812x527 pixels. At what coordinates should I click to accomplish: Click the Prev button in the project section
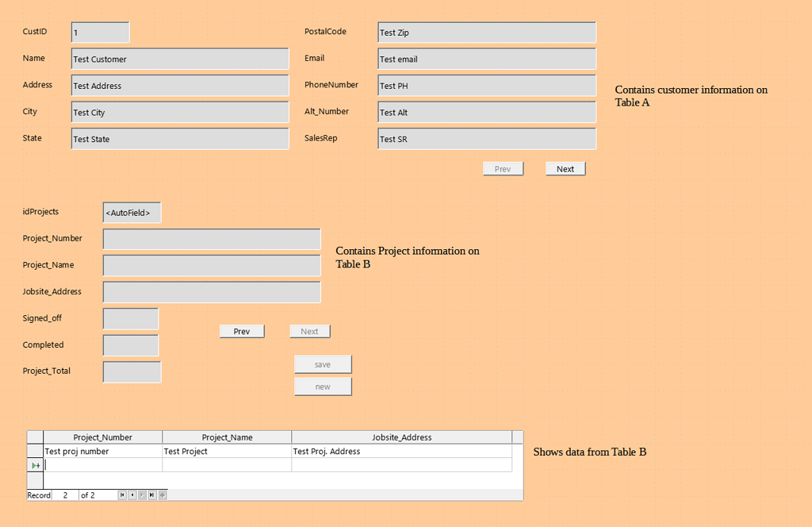tap(242, 331)
